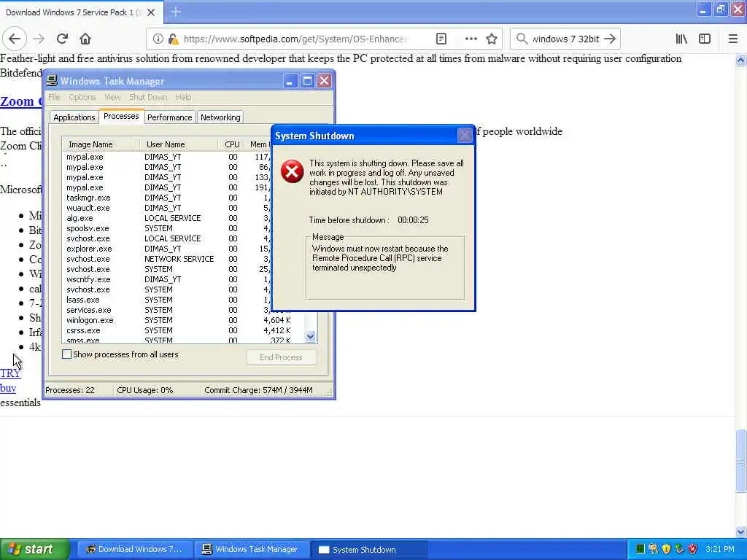
Task: Open the Help menu in Task Manager
Action: point(183,97)
